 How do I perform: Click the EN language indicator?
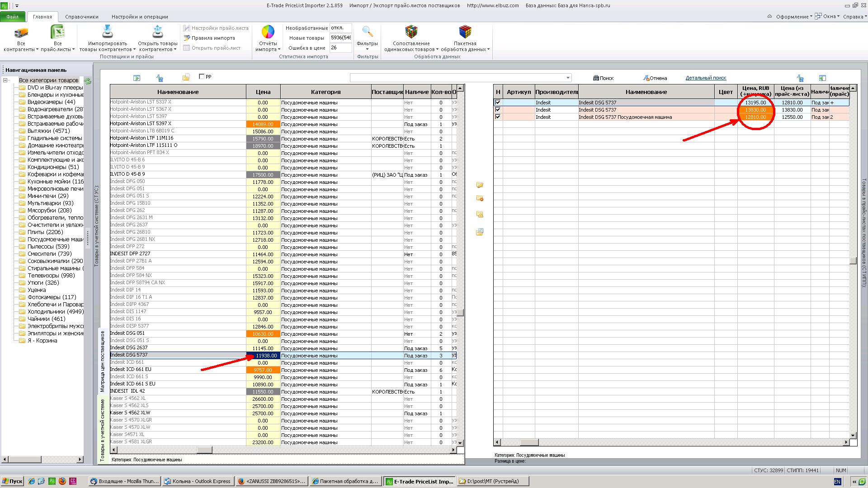pyautogui.click(x=837, y=482)
